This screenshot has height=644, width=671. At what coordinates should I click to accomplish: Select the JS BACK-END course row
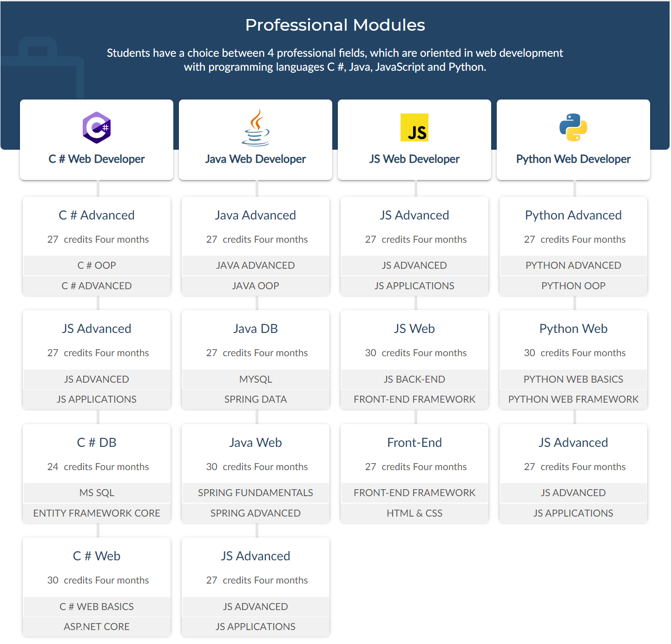click(414, 379)
